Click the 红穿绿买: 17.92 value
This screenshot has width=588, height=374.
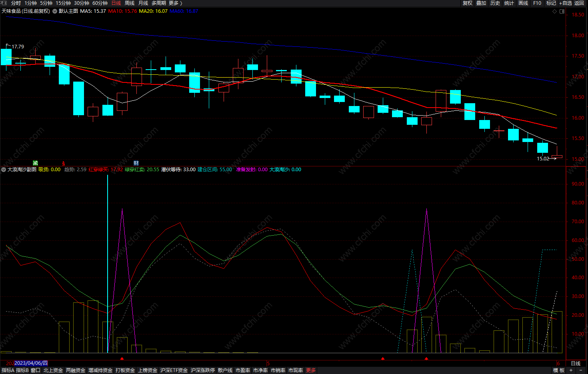coord(106,170)
